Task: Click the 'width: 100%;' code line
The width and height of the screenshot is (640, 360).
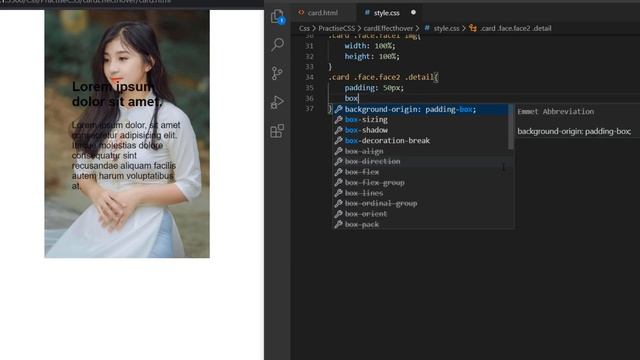Action: click(x=370, y=46)
